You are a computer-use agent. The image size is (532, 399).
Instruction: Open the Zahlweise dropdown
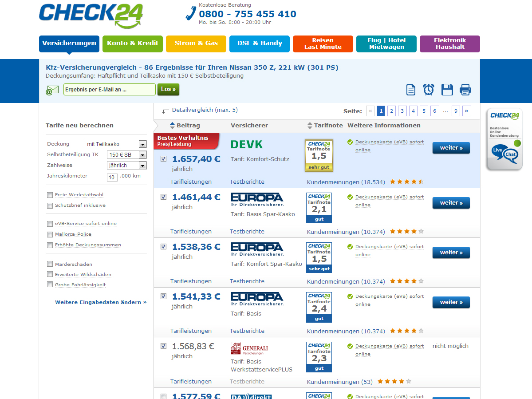(x=126, y=165)
